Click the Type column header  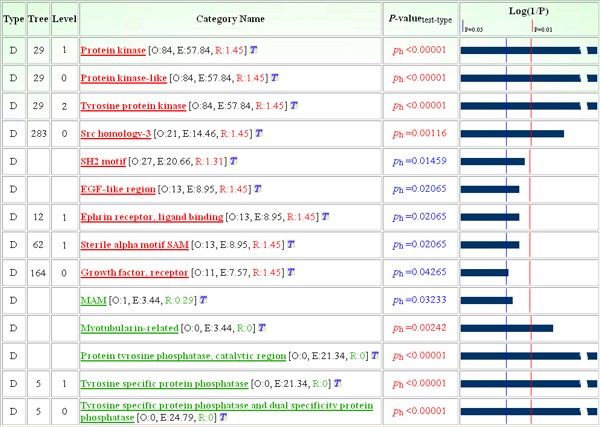pyautogui.click(x=14, y=19)
